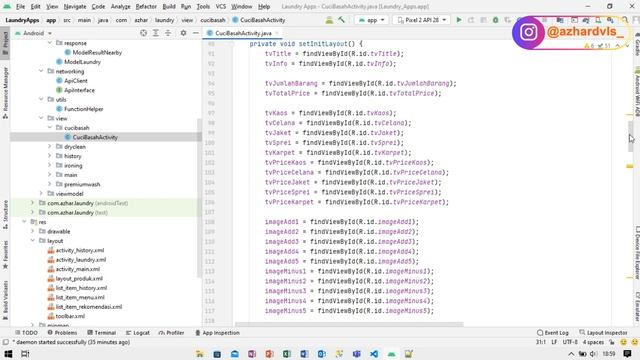
Task: Click the Project panel vertical scrollbar
Action: (200, 198)
